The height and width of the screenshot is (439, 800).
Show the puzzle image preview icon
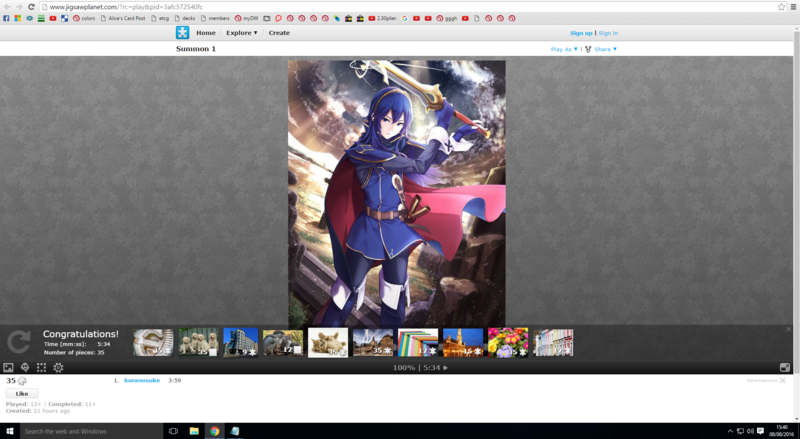[x=8, y=368]
